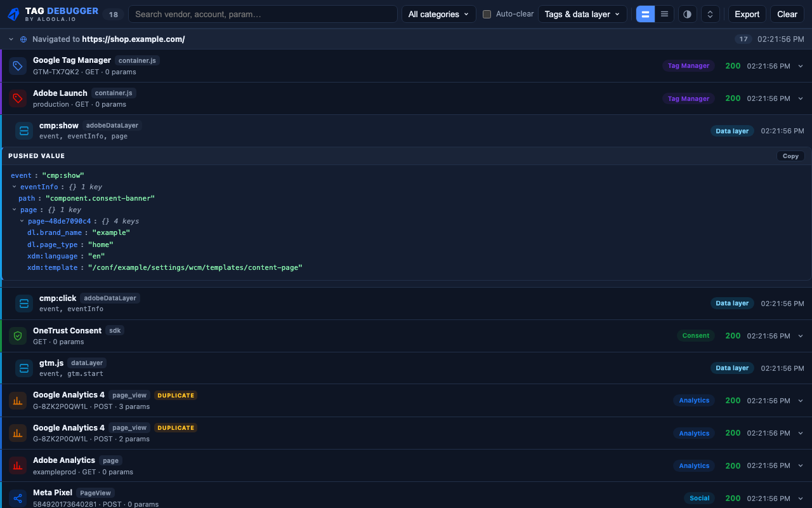812x508 pixels.
Task: Switch to compact list view
Action: (664, 14)
